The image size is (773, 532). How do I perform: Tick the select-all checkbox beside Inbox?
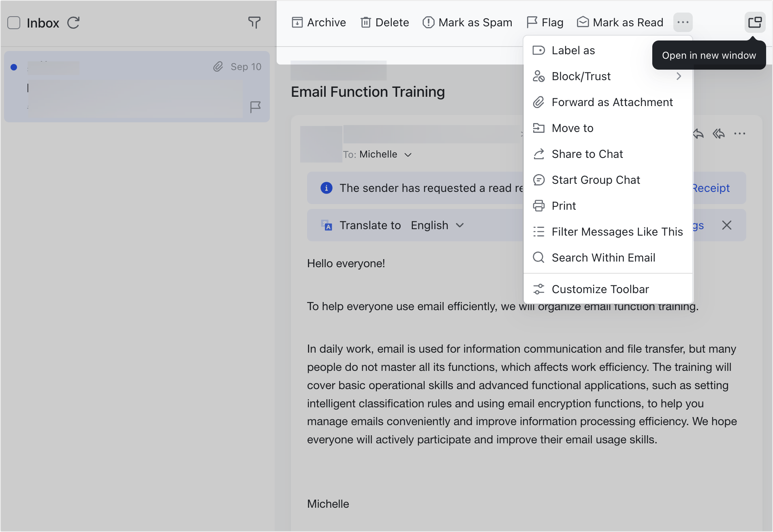click(x=14, y=23)
